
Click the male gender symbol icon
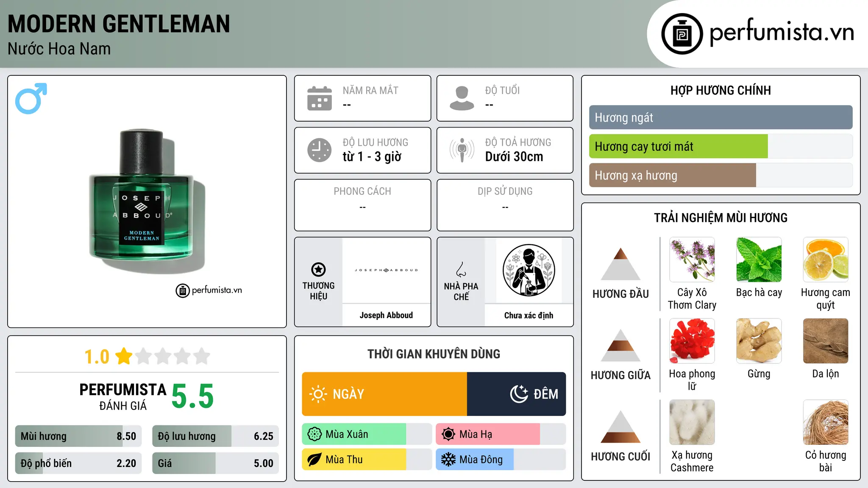click(31, 98)
